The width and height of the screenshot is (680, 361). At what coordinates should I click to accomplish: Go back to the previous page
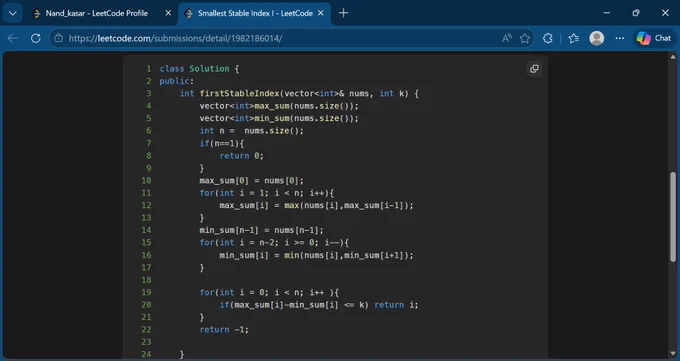13,38
